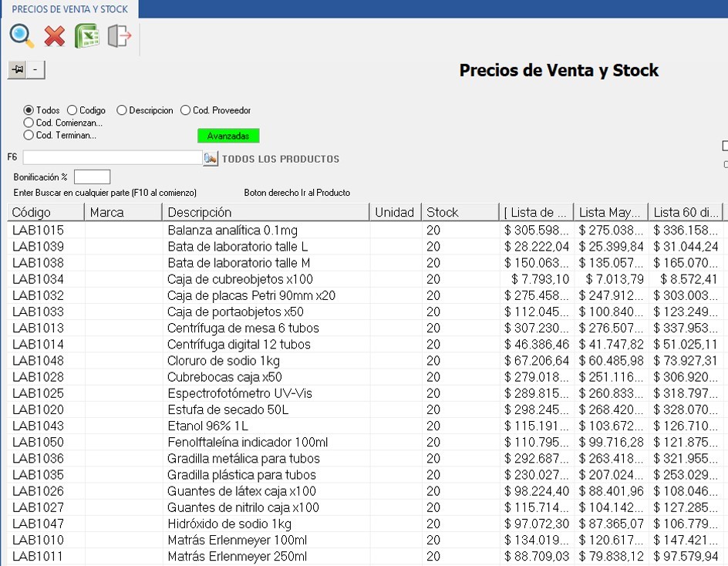Export the list with the Excel icon
Viewport: 728px width, 566px height.
tap(87, 35)
